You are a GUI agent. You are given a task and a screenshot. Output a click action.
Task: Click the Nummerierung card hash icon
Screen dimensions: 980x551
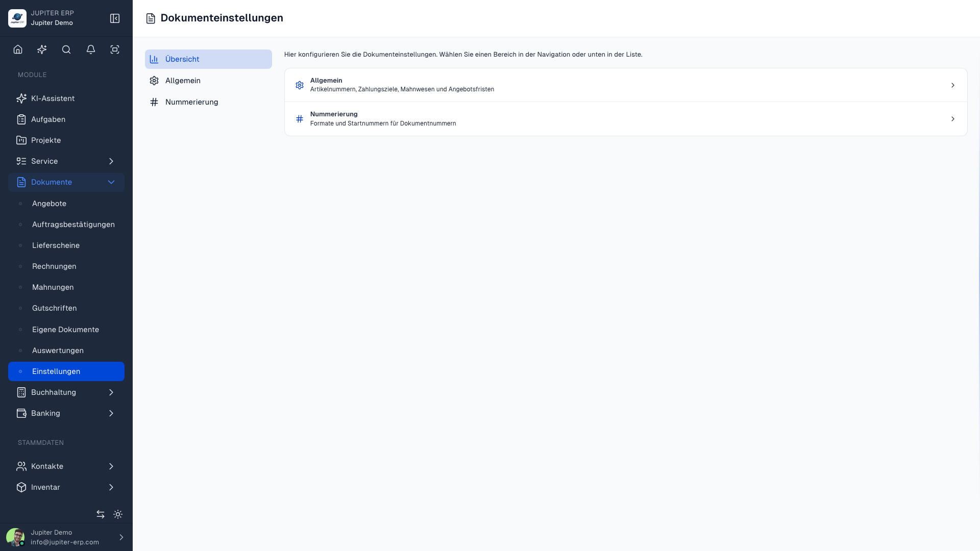tap(300, 119)
